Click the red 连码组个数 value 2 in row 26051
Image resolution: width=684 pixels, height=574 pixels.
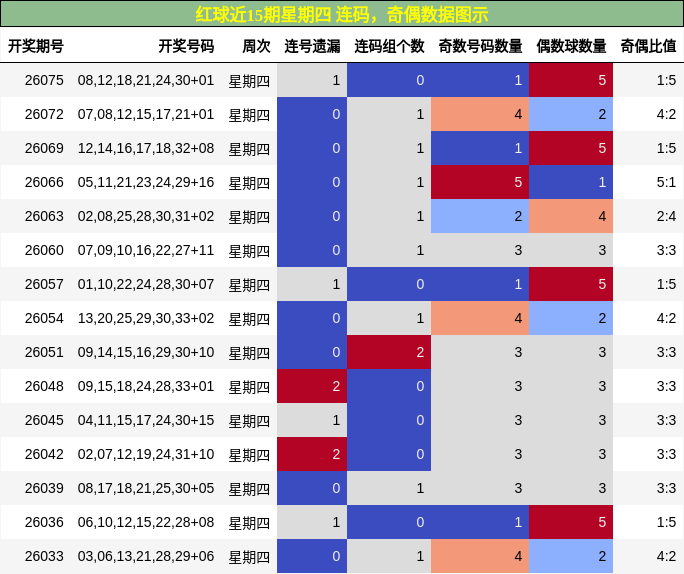coord(389,352)
